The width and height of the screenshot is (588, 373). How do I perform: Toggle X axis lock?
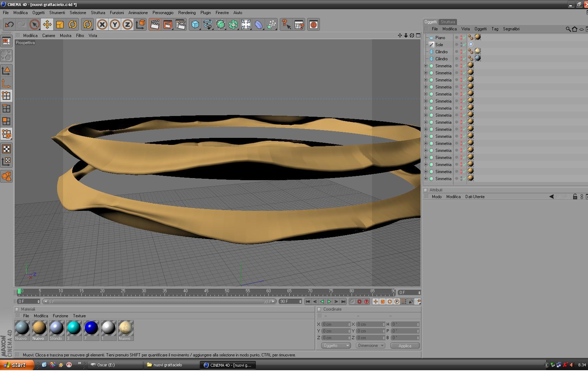coord(102,25)
